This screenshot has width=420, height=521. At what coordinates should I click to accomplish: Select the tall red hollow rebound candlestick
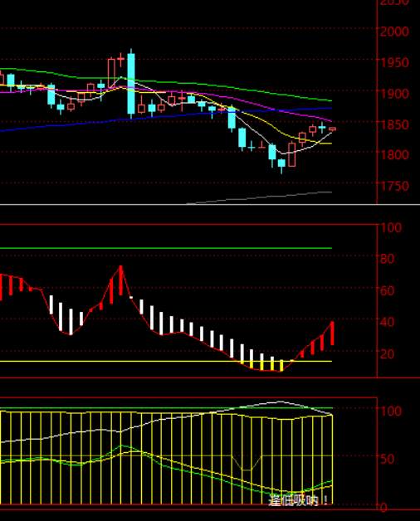[292, 154]
